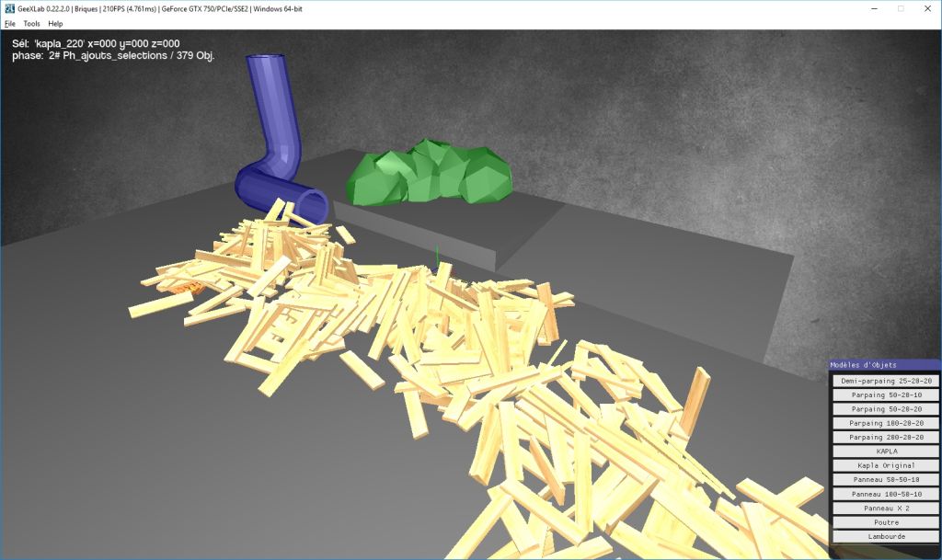Screen dimensions: 942x560
Task: Click the Panneau X 2 button
Action: point(886,508)
